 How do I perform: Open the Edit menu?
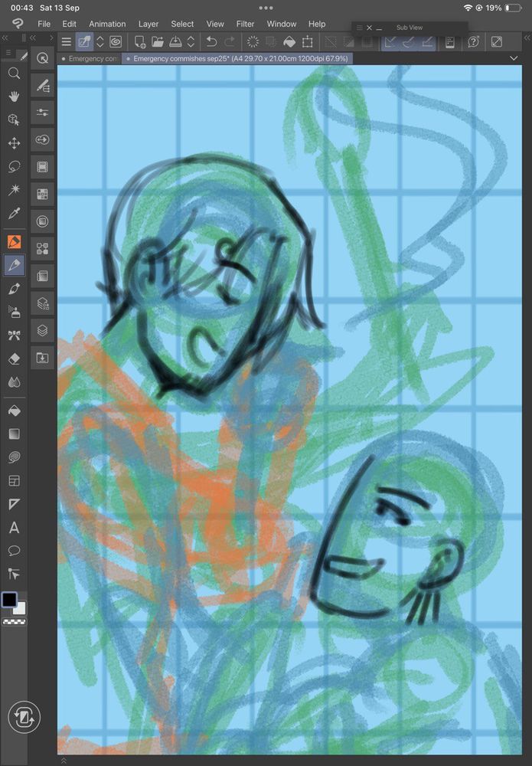click(70, 24)
